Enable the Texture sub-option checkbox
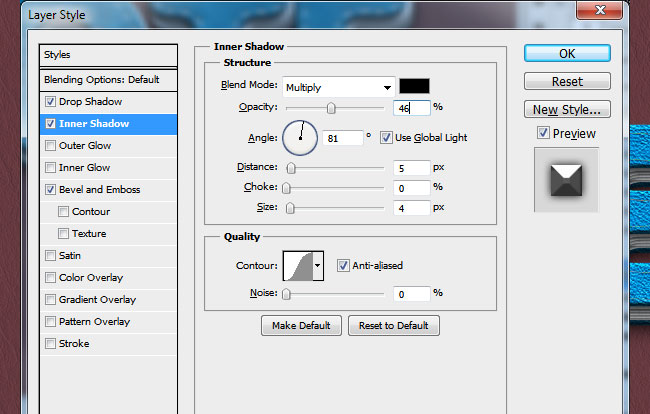 coord(63,233)
